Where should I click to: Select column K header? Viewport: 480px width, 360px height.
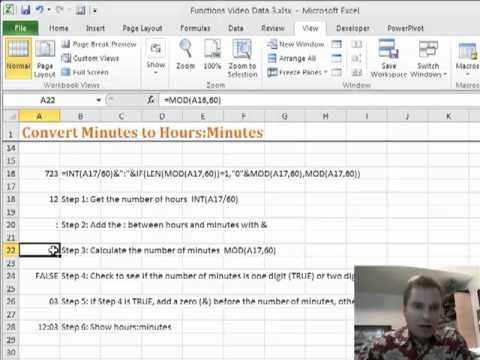coord(448,116)
